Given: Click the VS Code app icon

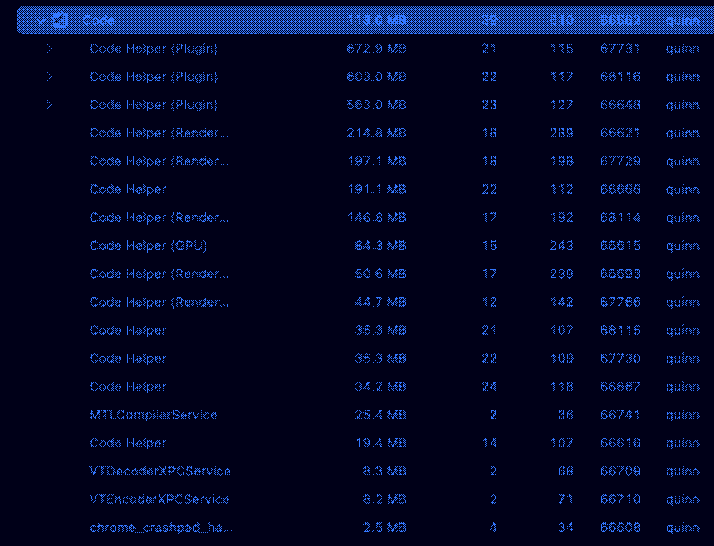Looking at the screenshot, I should point(61,20).
